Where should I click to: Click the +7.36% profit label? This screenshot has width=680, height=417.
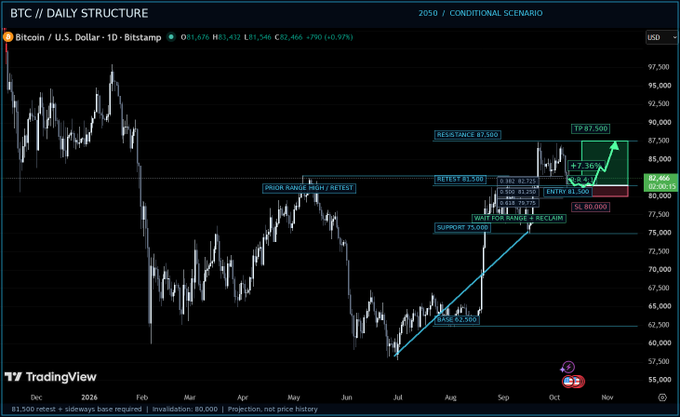585,166
